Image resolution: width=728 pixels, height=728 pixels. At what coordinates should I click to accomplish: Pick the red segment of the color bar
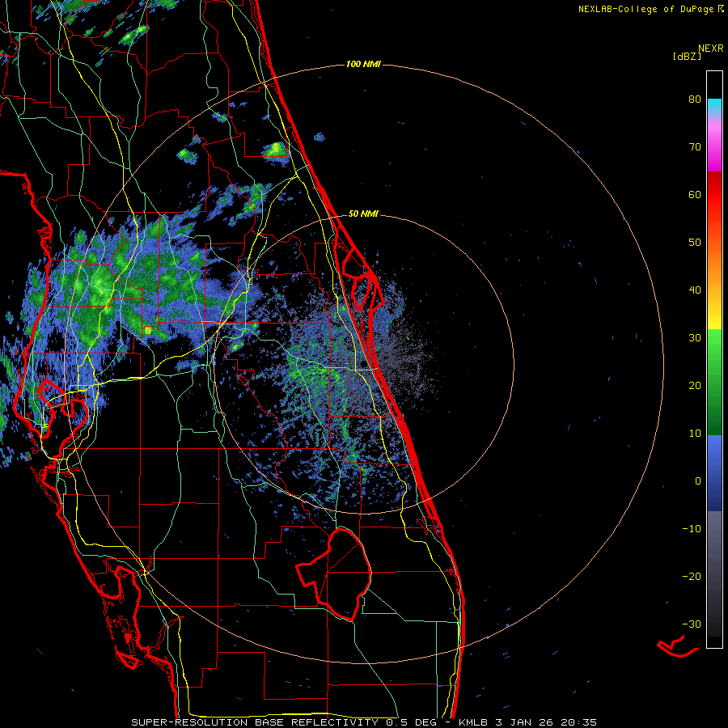pos(714,195)
